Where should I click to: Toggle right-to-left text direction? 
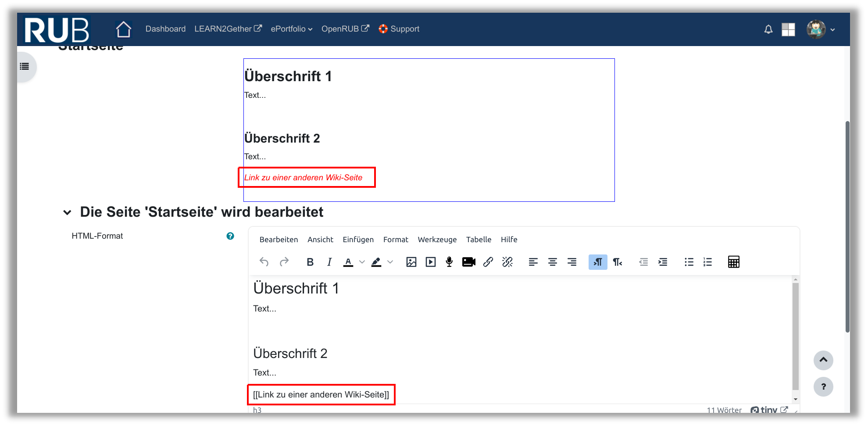click(x=618, y=262)
